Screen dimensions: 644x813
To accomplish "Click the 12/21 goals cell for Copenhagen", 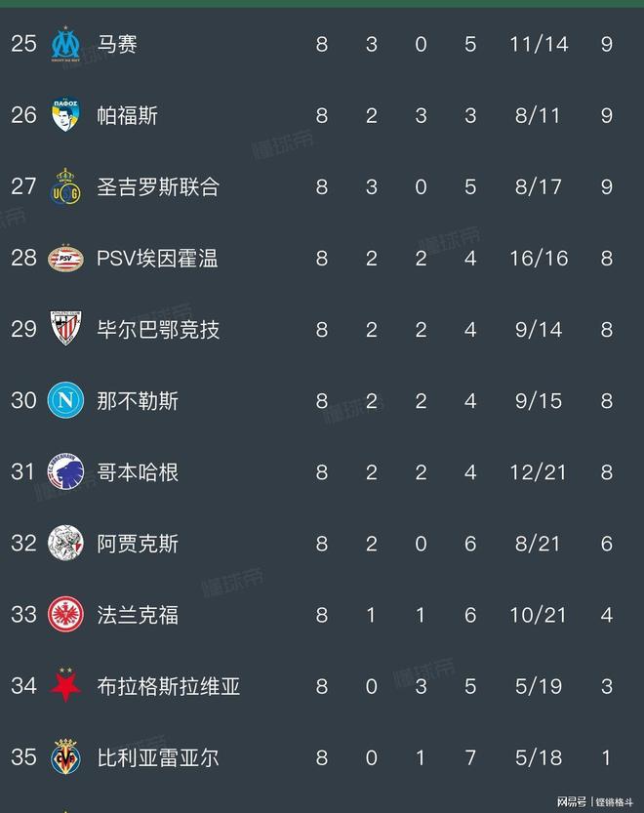I will click(539, 472).
